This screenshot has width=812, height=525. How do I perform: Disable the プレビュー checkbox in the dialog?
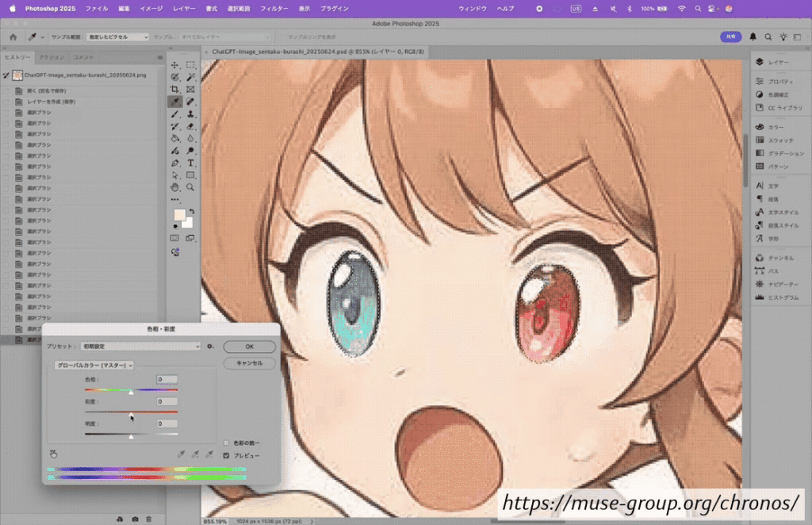(x=226, y=454)
